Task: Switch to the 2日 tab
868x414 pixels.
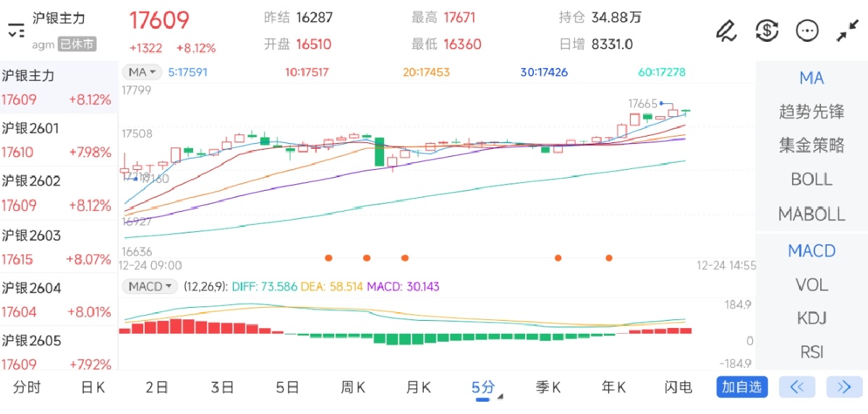Action: pyautogui.click(x=157, y=387)
